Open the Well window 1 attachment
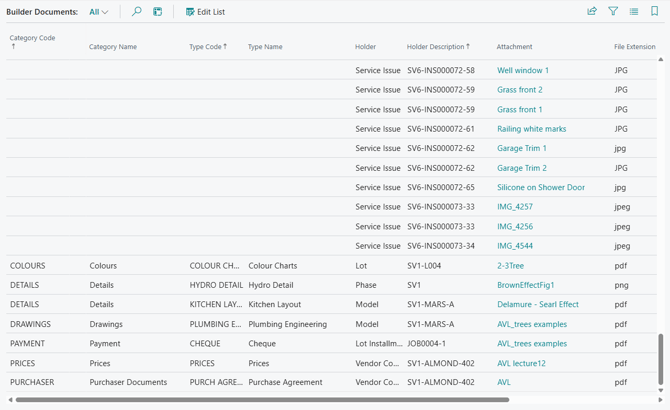This screenshot has width=670, height=410. click(x=523, y=70)
